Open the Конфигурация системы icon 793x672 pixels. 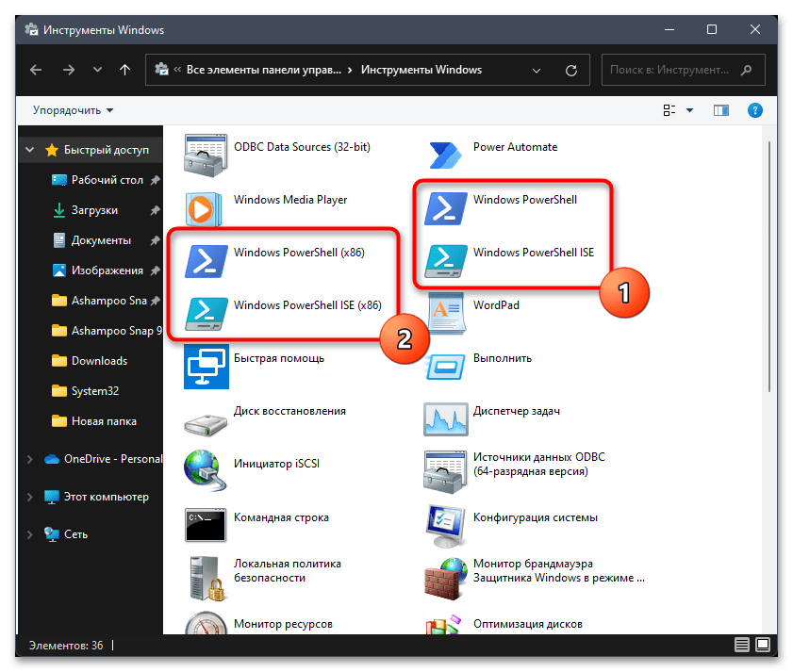point(446,526)
